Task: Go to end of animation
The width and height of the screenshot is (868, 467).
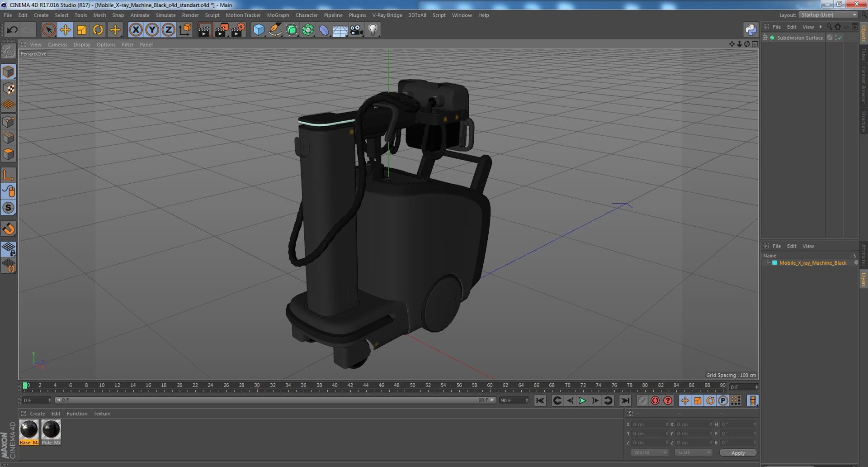Action: click(625, 400)
